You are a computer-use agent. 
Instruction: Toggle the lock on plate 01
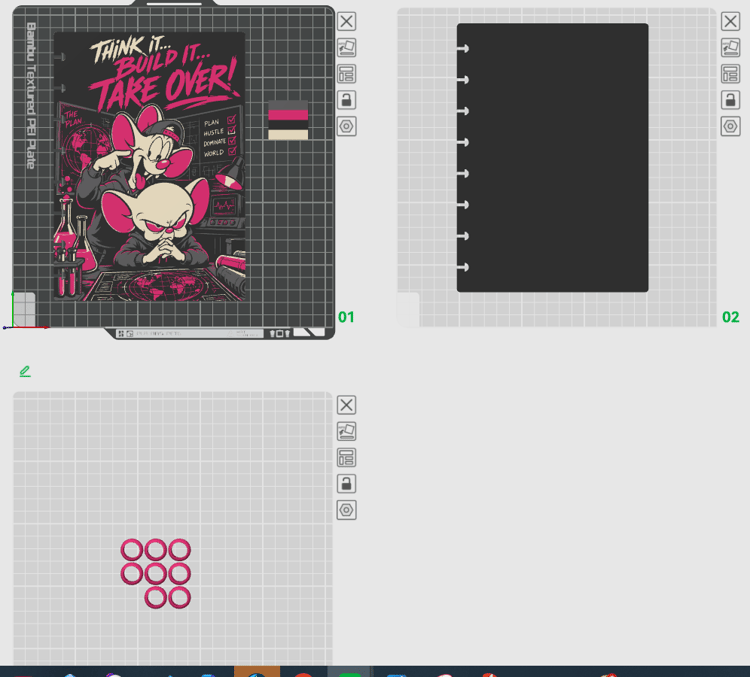coord(346,100)
